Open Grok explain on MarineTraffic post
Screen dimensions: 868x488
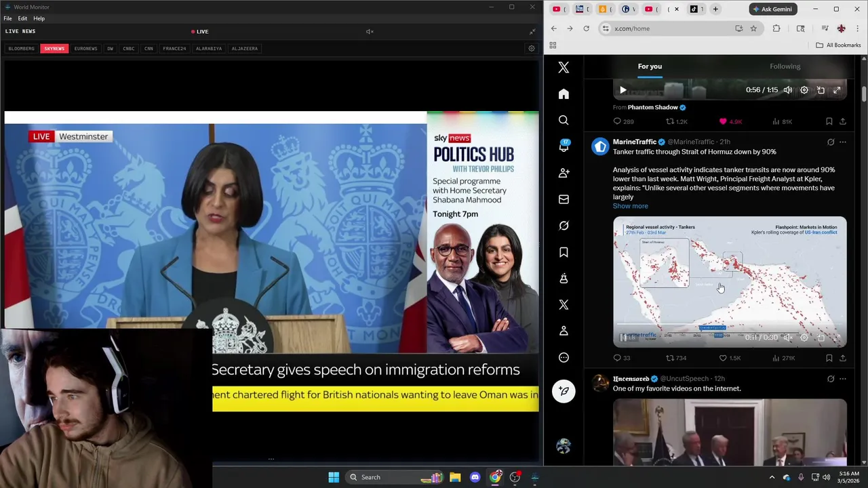click(831, 142)
